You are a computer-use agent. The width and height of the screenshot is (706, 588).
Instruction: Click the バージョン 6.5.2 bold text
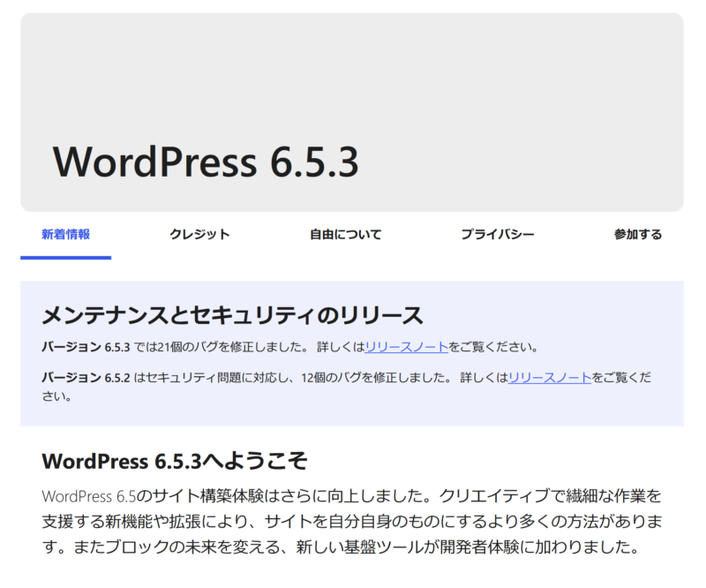click(86, 378)
